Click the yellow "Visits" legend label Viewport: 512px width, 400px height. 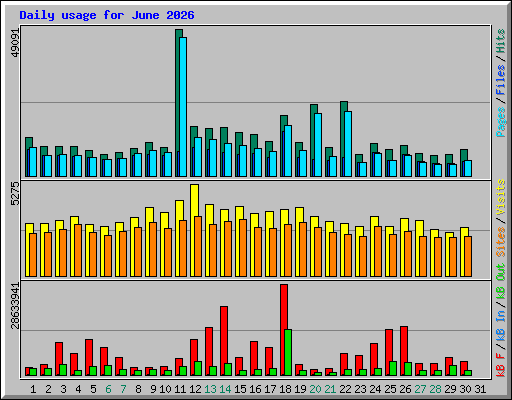[501, 198]
